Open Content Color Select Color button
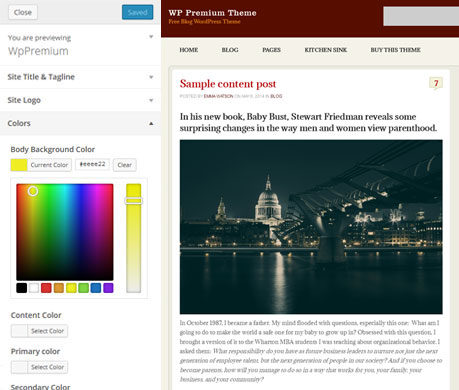 (39, 331)
